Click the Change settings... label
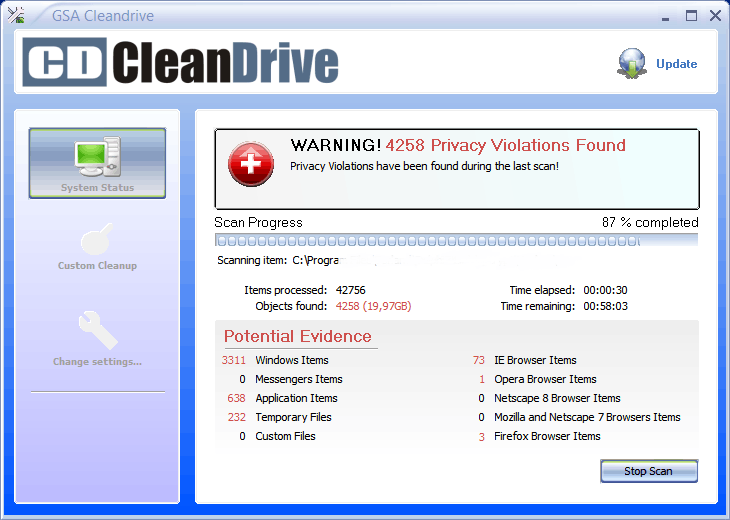The image size is (730, 520). point(97,362)
